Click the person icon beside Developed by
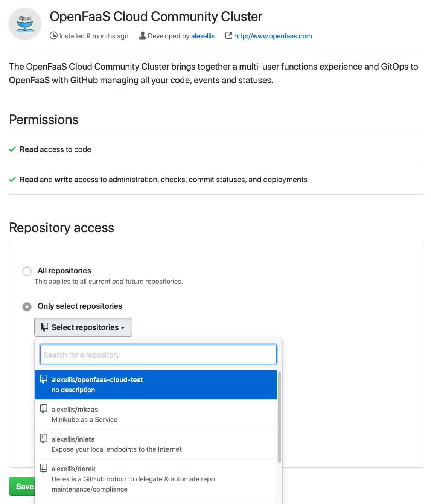The height and width of the screenshot is (504, 431). (x=143, y=36)
